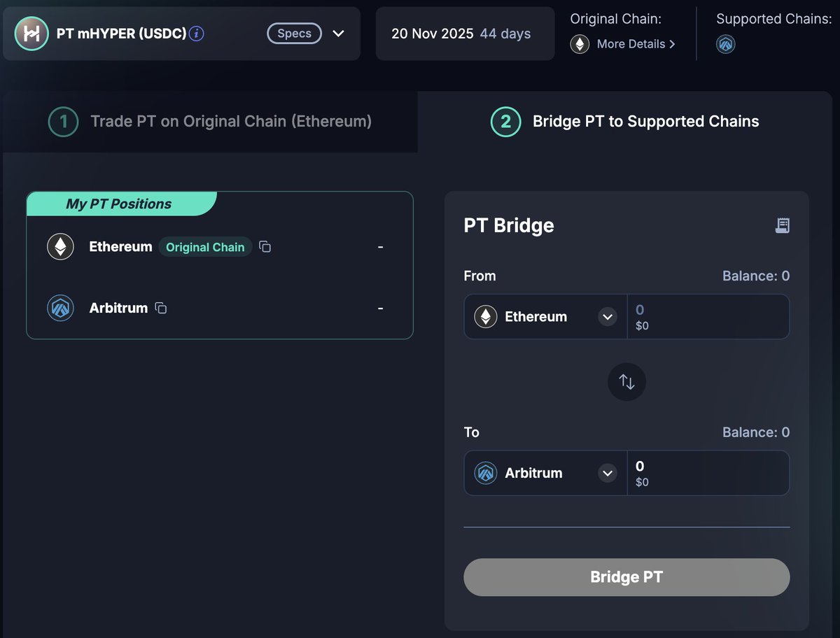Click the PT Bridge title
Viewport: 840px width, 638px height.
(509, 225)
